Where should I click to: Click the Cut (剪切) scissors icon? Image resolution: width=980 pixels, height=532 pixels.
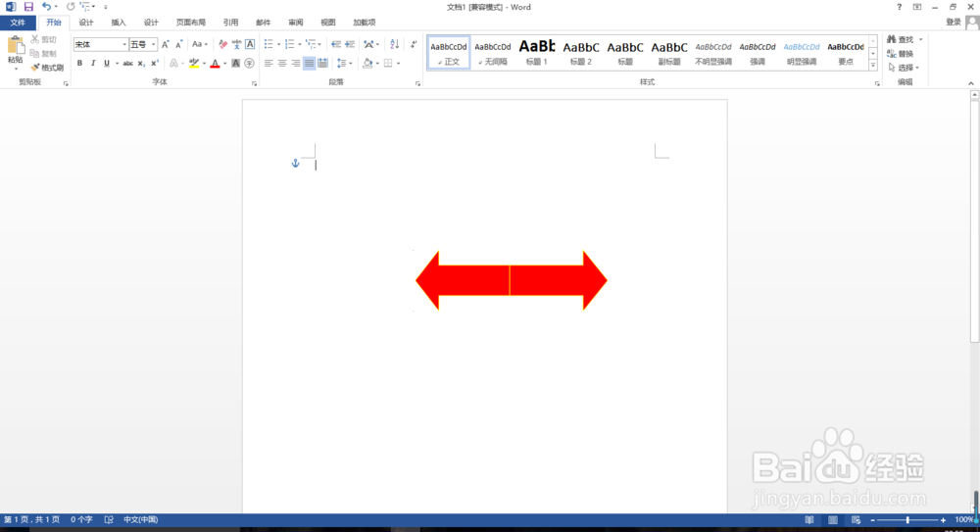tap(35, 39)
